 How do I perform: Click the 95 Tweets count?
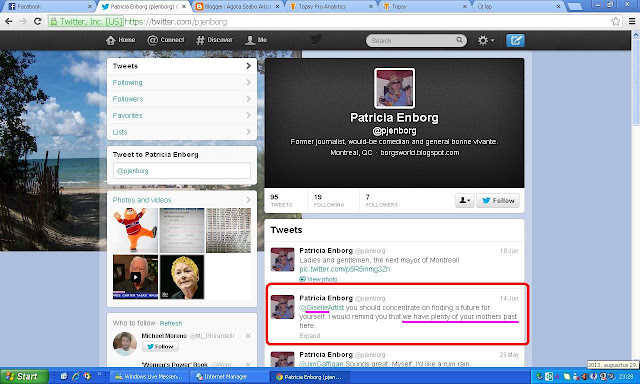point(281,200)
